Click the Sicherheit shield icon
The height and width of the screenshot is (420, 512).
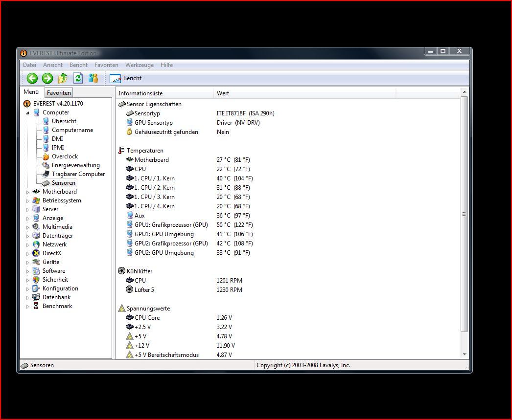36,280
